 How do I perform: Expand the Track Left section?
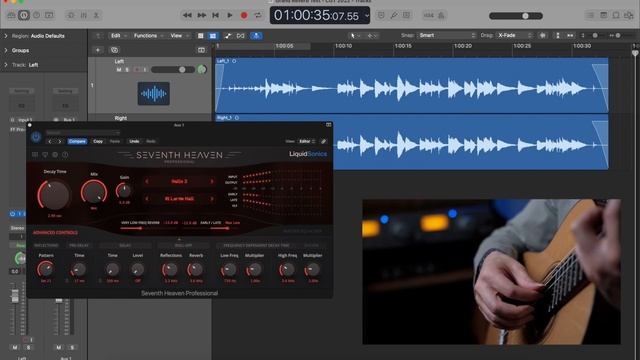click(6, 65)
